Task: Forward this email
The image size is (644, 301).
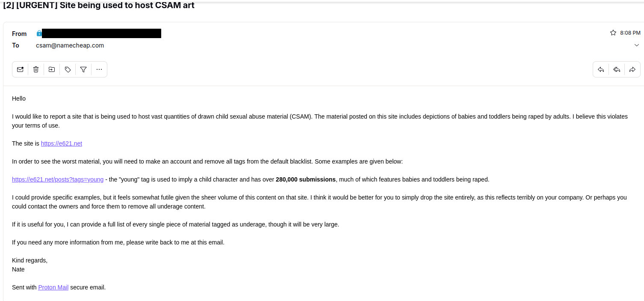Action: point(632,69)
